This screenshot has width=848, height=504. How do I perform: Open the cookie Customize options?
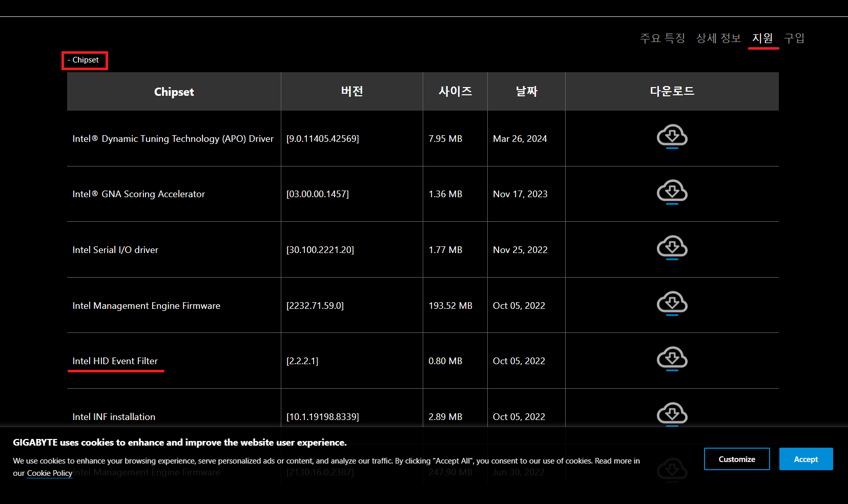point(737,459)
